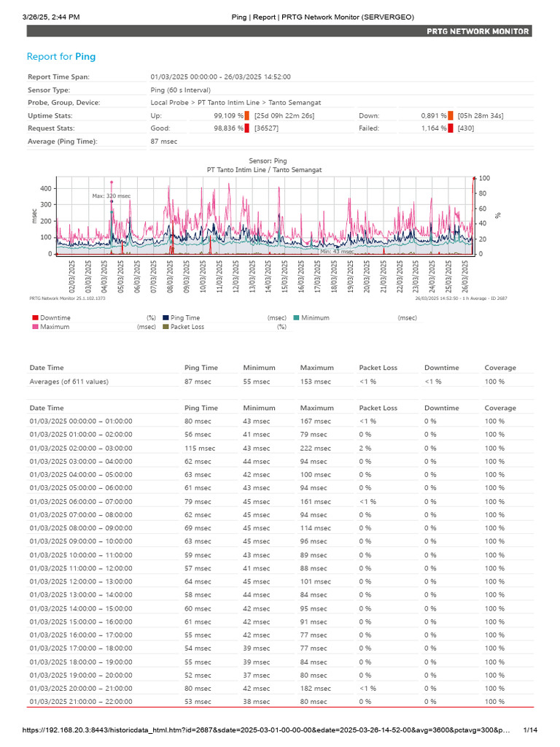Click the orange Down percentage bar indicator
Screen dimensions: 560x747
point(451,116)
